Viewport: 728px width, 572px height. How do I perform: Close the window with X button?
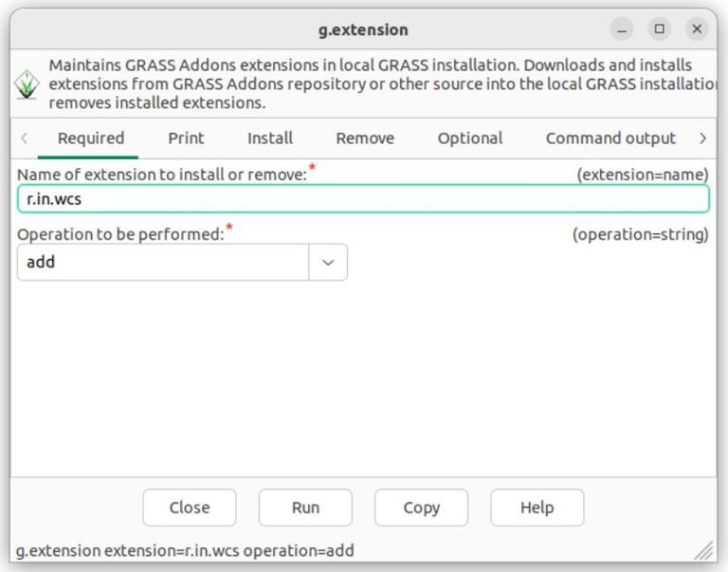[x=697, y=29]
